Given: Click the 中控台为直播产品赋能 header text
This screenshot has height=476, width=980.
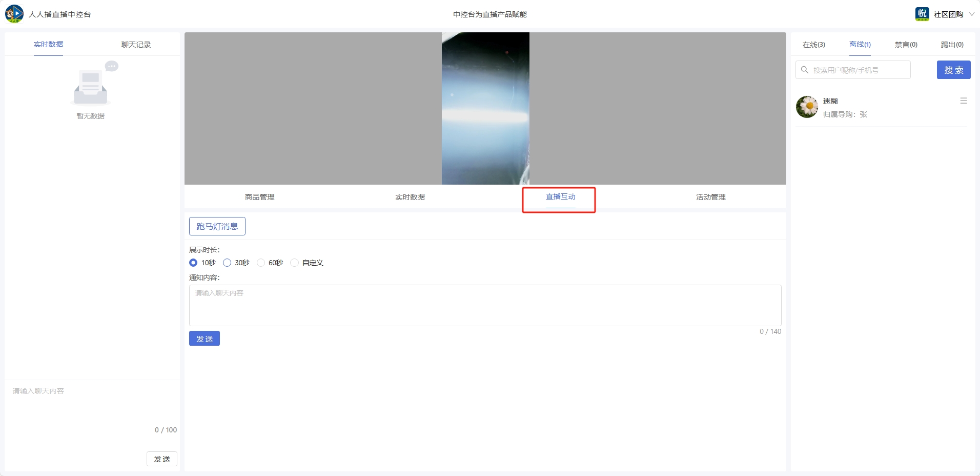Looking at the screenshot, I should (x=490, y=14).
